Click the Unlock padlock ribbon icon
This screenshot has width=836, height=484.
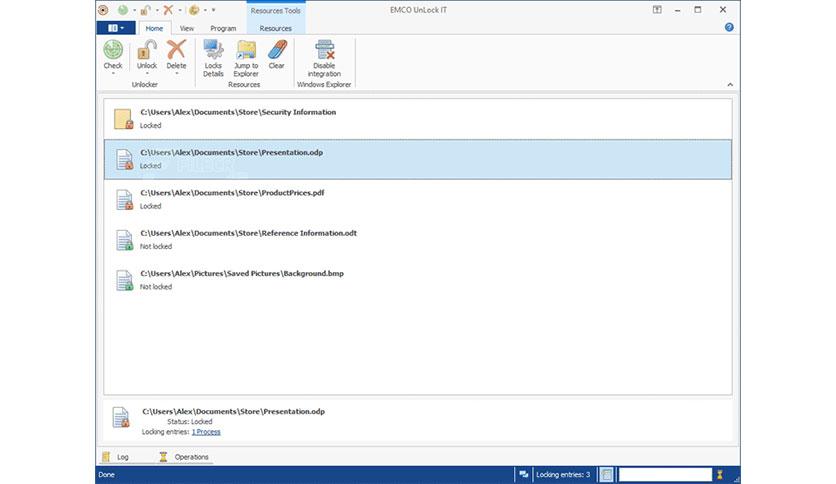click(147, 50)
